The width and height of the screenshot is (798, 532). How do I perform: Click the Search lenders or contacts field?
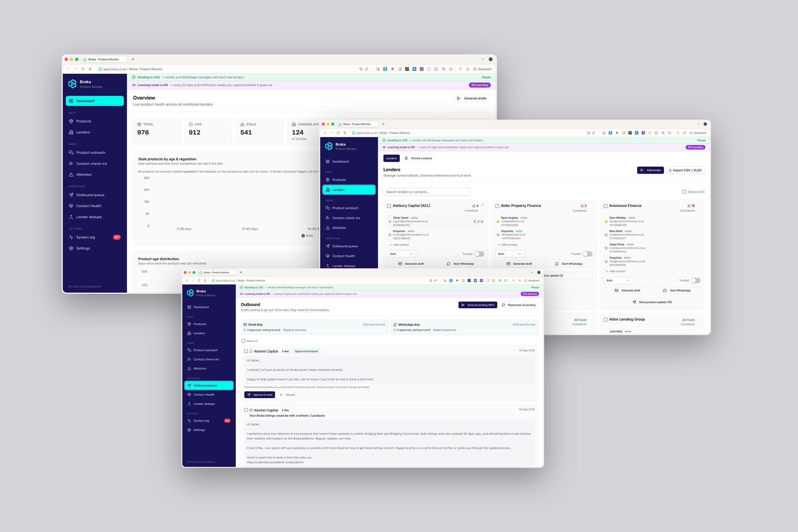[427, 192]
